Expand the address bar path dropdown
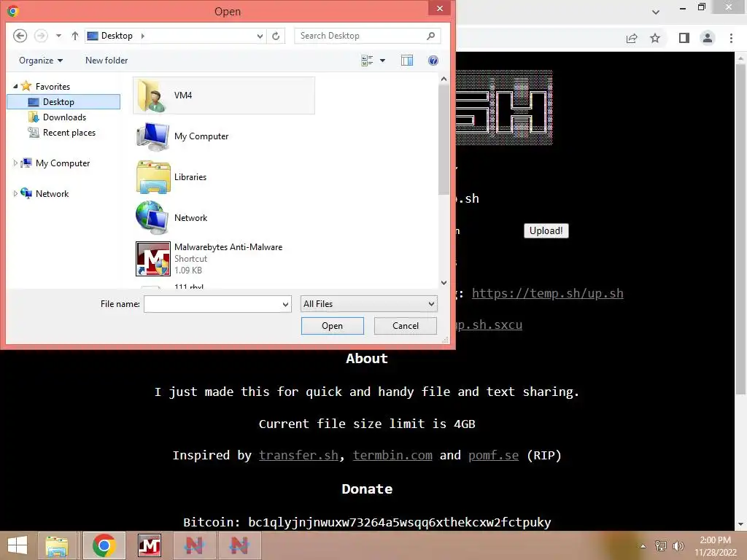The height and width of the screenshot is (560, 747). 260,36
